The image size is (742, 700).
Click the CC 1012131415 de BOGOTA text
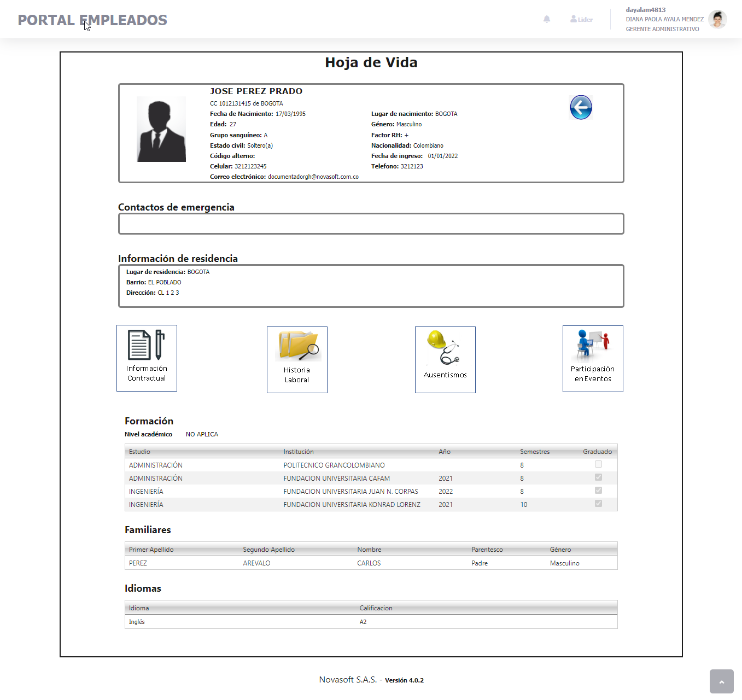pyautogui.click(x=247, y=103)
